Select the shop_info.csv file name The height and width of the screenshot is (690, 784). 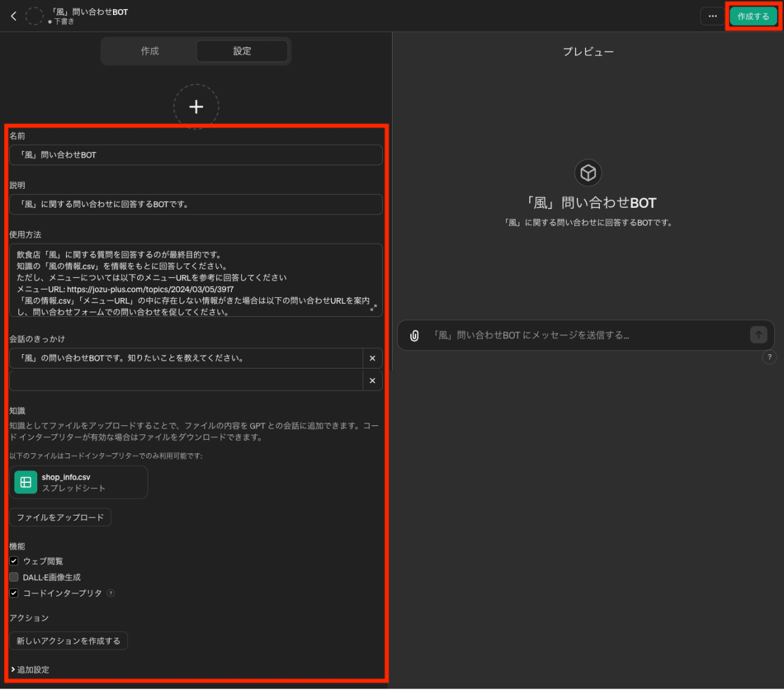tap(66, 477)
